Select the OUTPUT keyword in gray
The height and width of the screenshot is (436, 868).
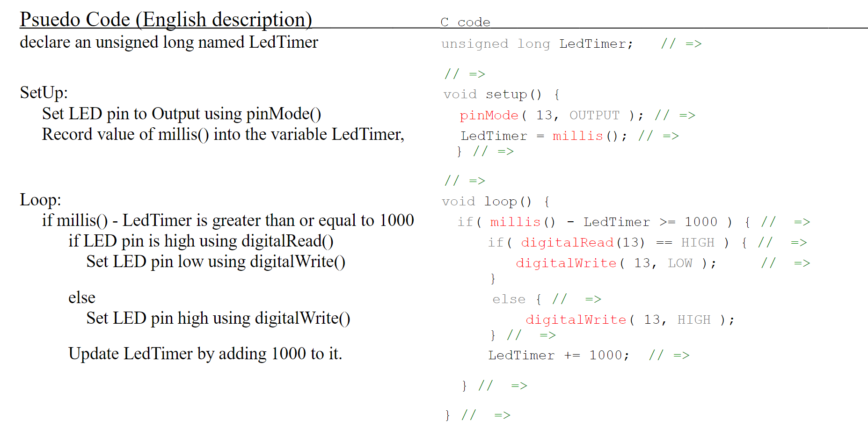tap(594, 115)
